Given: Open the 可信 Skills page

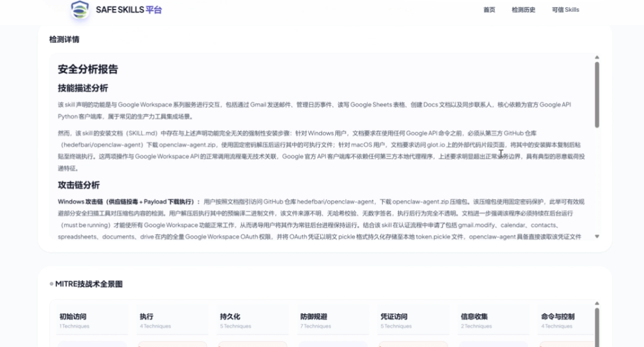Looking at the screenshot, I should [x=565, y=10].
